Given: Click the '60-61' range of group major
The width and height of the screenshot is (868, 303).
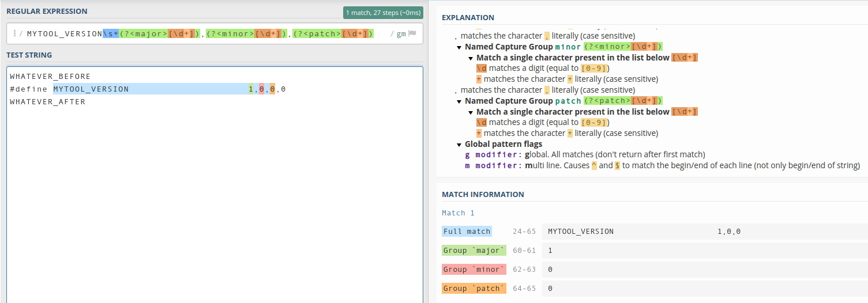Looking at the screenshot, I should click(524, 250).
